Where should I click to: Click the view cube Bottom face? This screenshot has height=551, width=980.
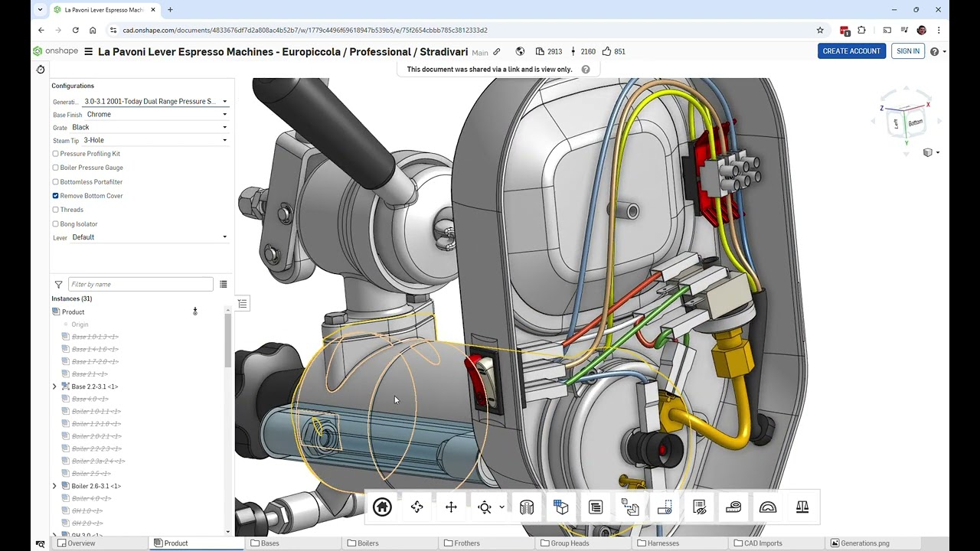915,122
